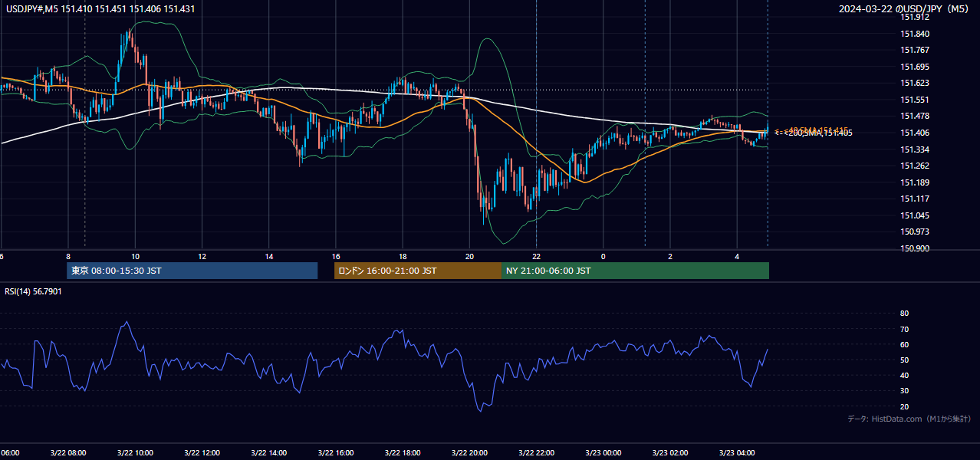Click price axis value 151.695
Image resolution: width=980 pixels, height=460 pixels.
point(914,67)
